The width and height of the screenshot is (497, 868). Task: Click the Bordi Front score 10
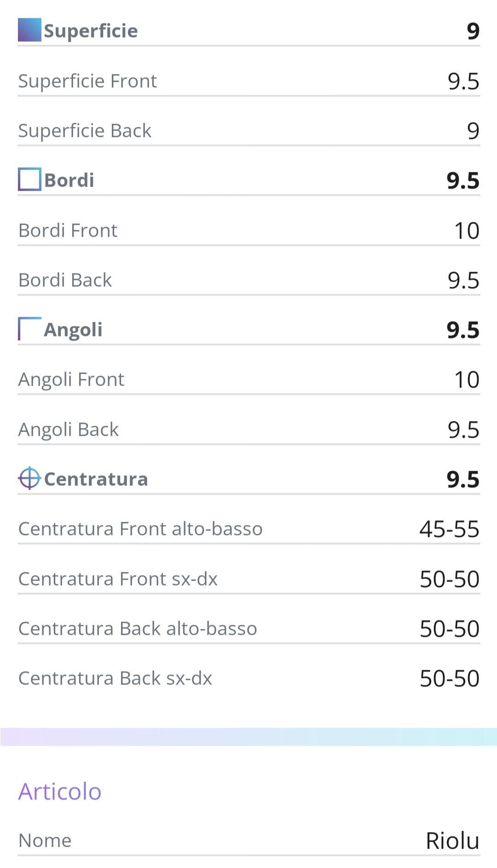point(467,231)
